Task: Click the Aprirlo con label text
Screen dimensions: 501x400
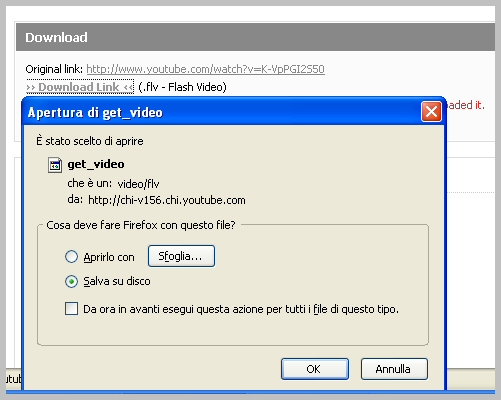Action: 109,257
